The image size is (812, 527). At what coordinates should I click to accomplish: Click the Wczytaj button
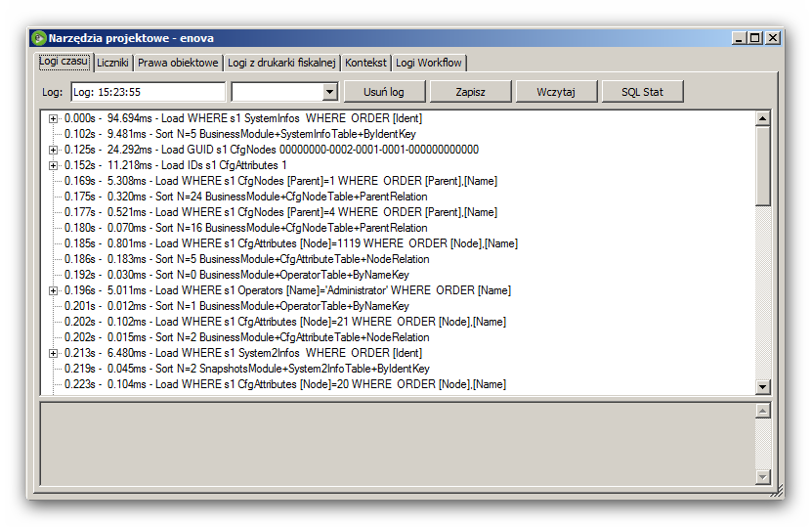coord(556,92)
